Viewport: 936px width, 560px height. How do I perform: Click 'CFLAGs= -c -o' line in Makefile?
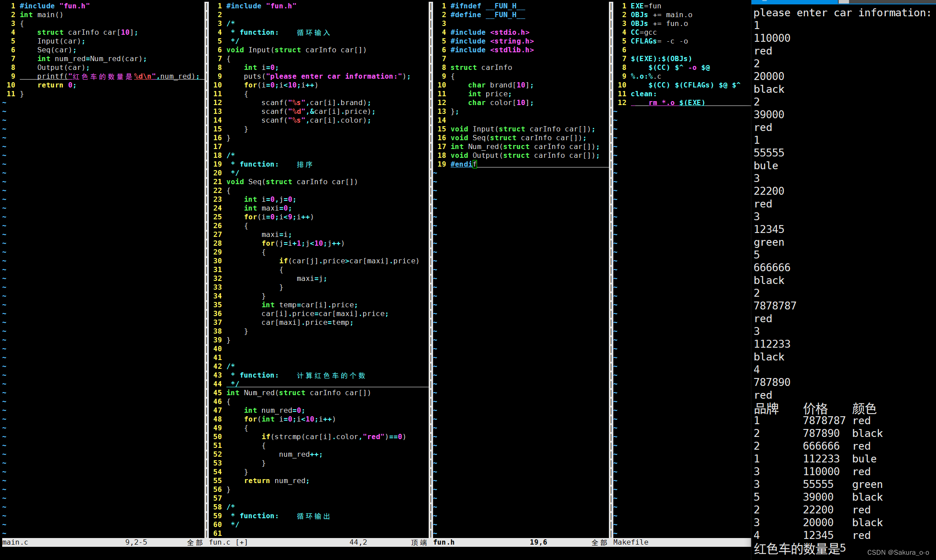[659, 41]
